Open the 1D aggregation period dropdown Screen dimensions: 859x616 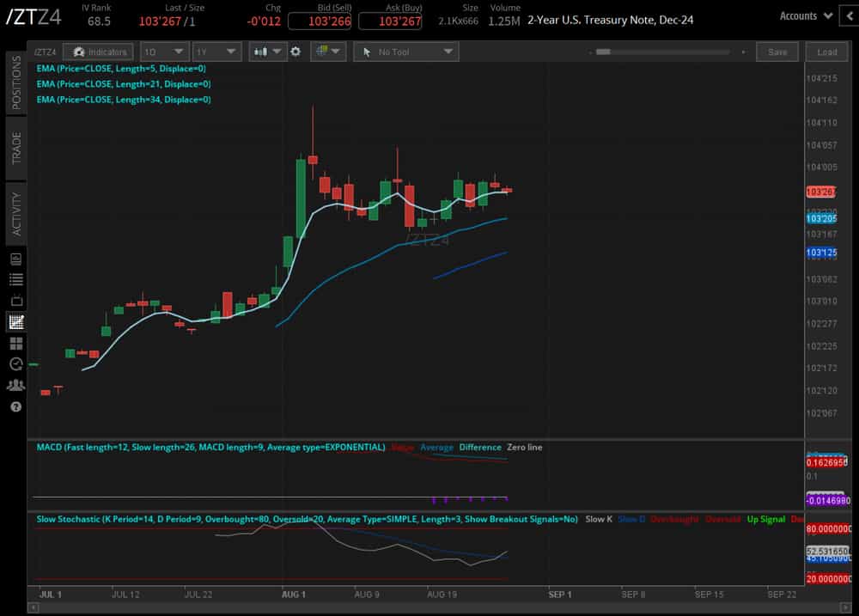164,52
